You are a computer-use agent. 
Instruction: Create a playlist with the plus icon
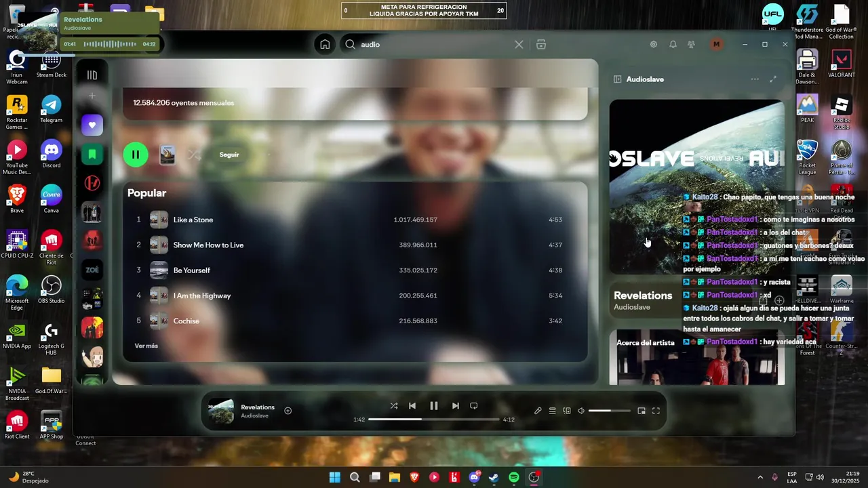(x=92, y=96)
